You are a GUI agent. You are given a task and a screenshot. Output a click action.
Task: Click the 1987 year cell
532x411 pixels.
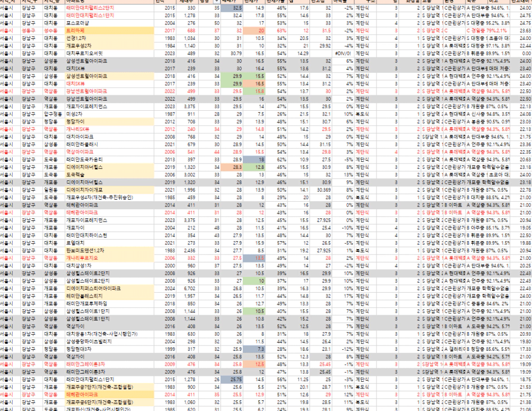pos(165,114)
